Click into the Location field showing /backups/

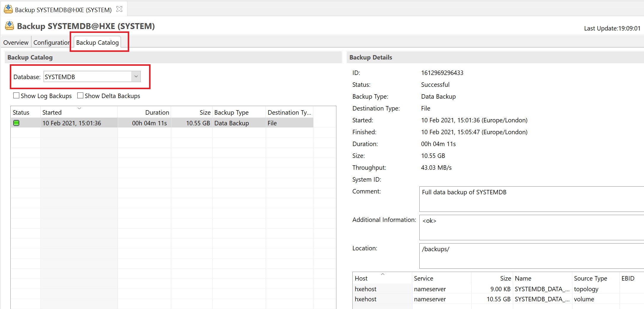point(530,256)
